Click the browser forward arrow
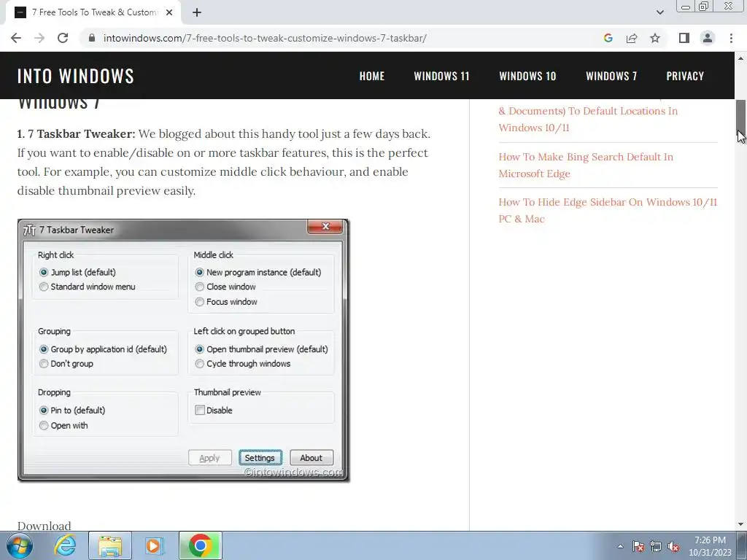Screen dimensions: 747x560 click(39, 38)
